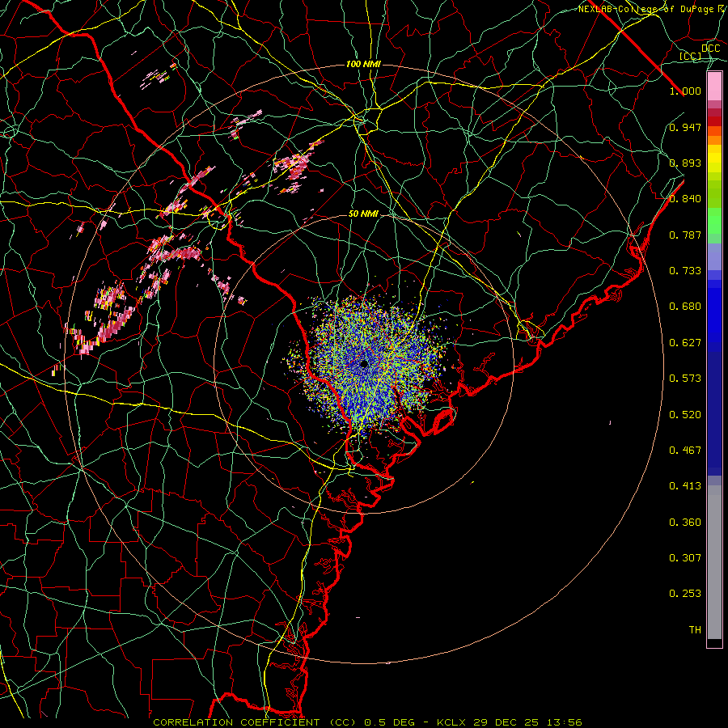Image resolution: width=728 pixels, height=728 pixels.
Task: Click the CORRELATION COEFFICIENT (CC) caption text
Action: (x=255, y=722)
